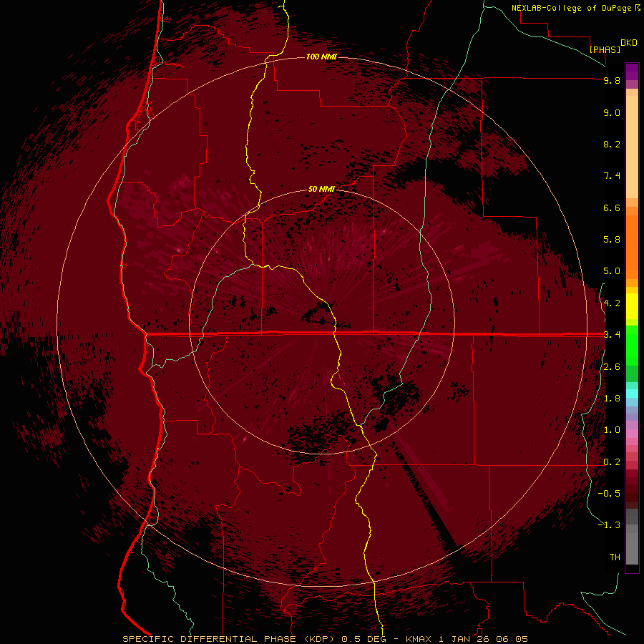Image resolution: width=644 pixels, height=644 pixels.
Task: Click the 4.2 value on the color scale
Action: 612,303
